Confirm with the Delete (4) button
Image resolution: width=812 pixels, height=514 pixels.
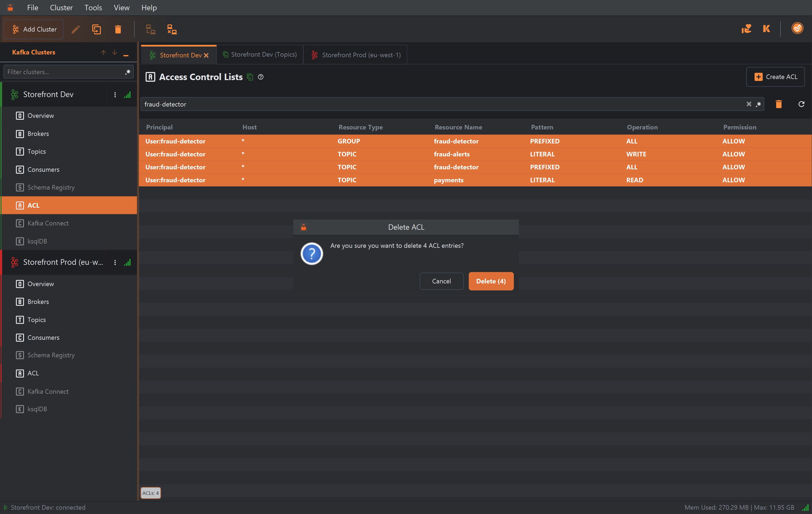491,281
